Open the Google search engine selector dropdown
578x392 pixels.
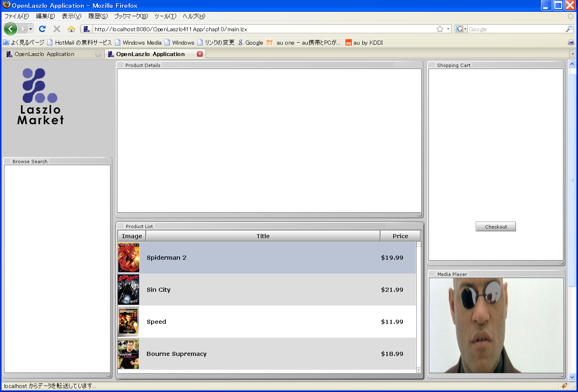pyautogui.click(x=461, y=29)
